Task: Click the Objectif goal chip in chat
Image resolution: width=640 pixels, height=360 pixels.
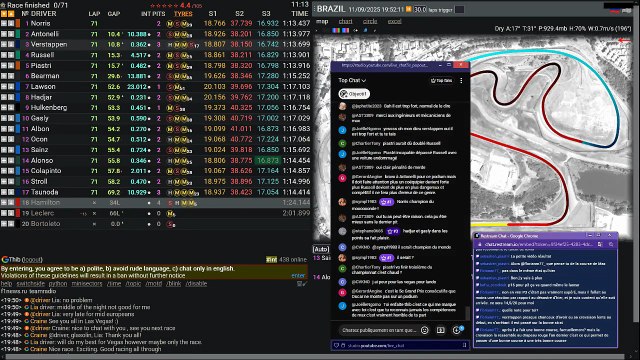Action: (x=354, y=94)
